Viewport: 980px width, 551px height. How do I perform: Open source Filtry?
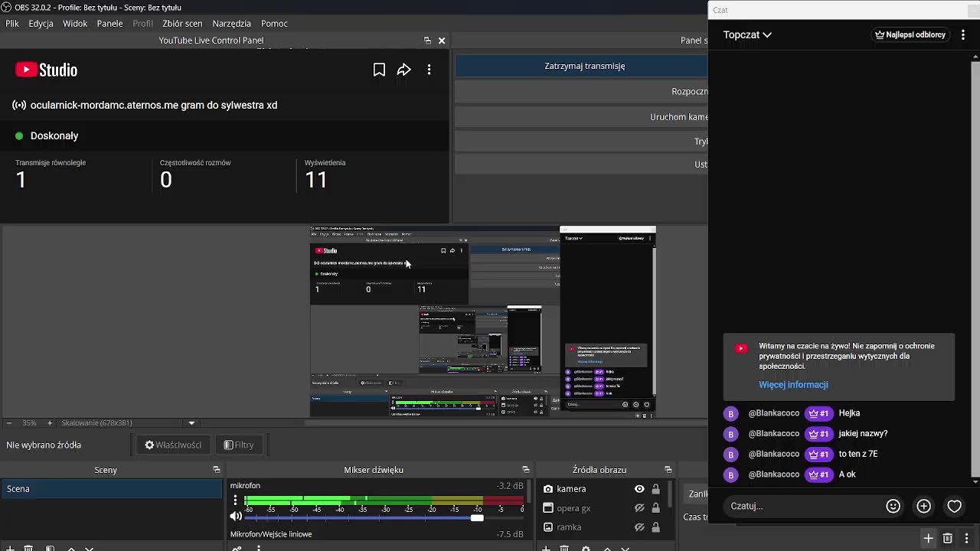click(239, 445)
